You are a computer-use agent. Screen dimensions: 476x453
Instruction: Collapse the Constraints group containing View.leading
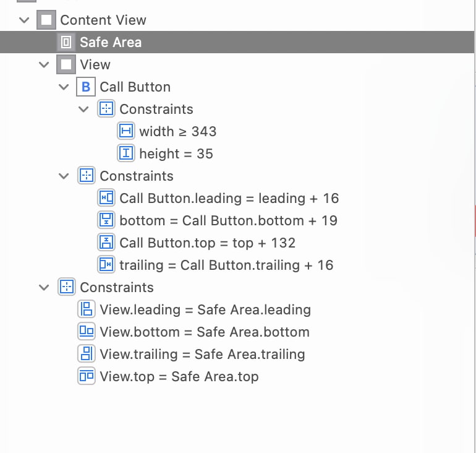[x=44, y=287]
